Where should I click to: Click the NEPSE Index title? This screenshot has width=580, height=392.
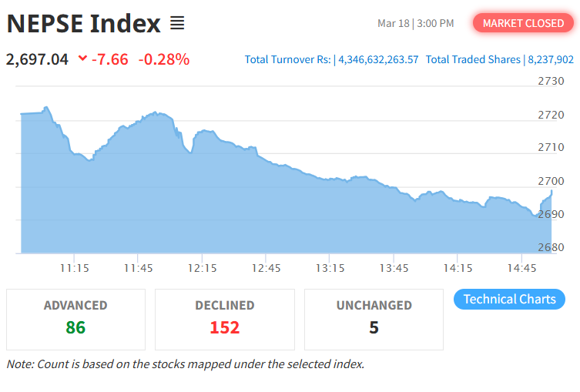[83, 23]
